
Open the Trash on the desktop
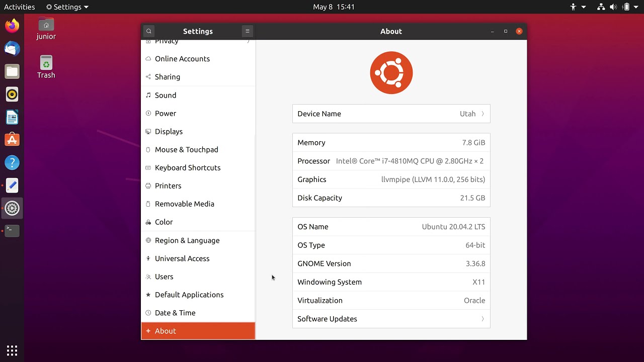46,67
